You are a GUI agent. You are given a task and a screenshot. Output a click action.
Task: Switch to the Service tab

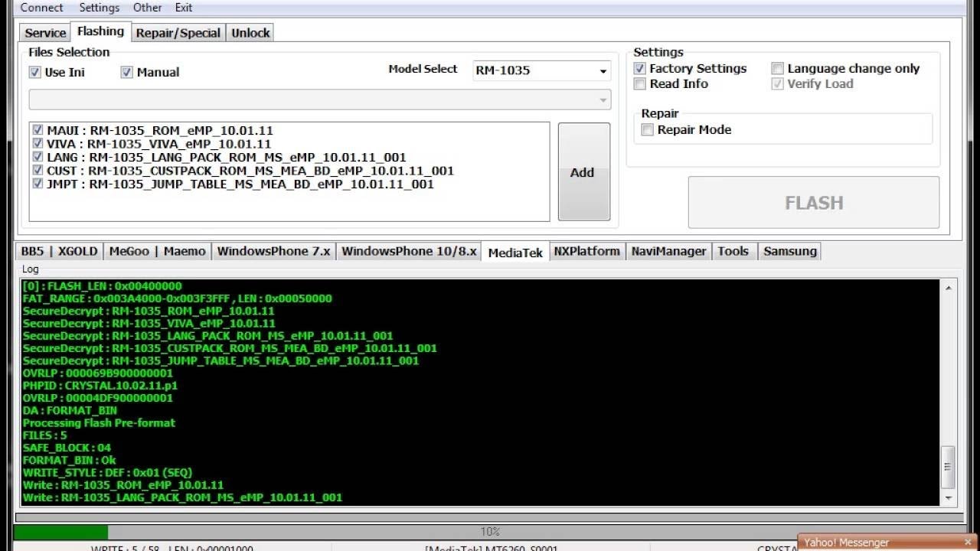pos(45,33)
